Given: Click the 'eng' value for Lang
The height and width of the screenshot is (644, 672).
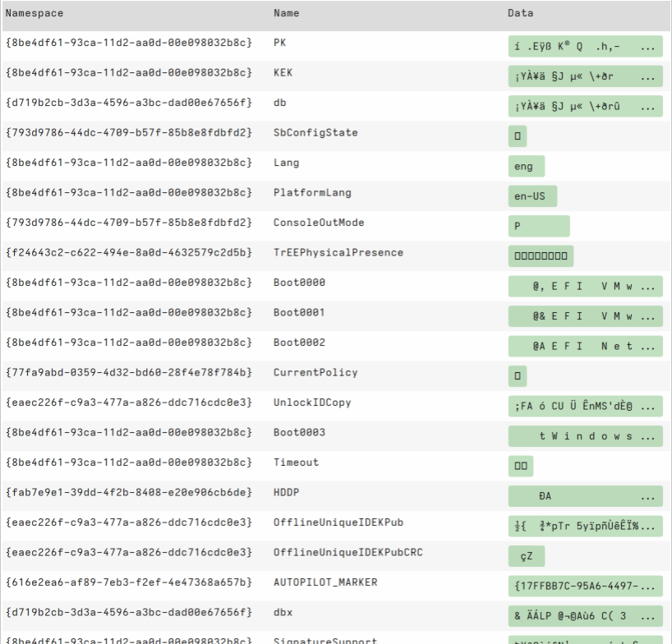Looking at the screenshot, I should coord(526,167).
